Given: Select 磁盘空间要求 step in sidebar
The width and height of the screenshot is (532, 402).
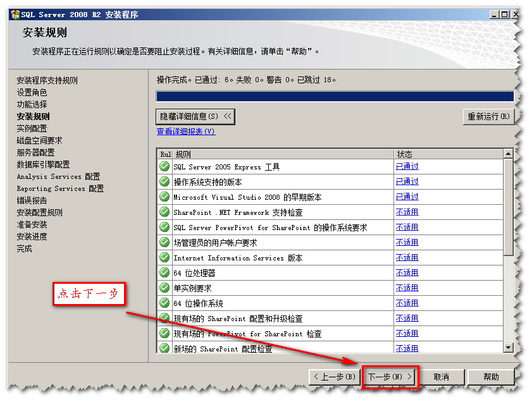Looking at the screenshot, I should click(x=39, y=140).
